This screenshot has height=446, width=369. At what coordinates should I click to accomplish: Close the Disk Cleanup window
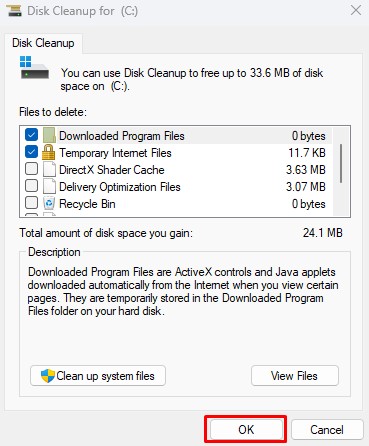pos(356,10)
